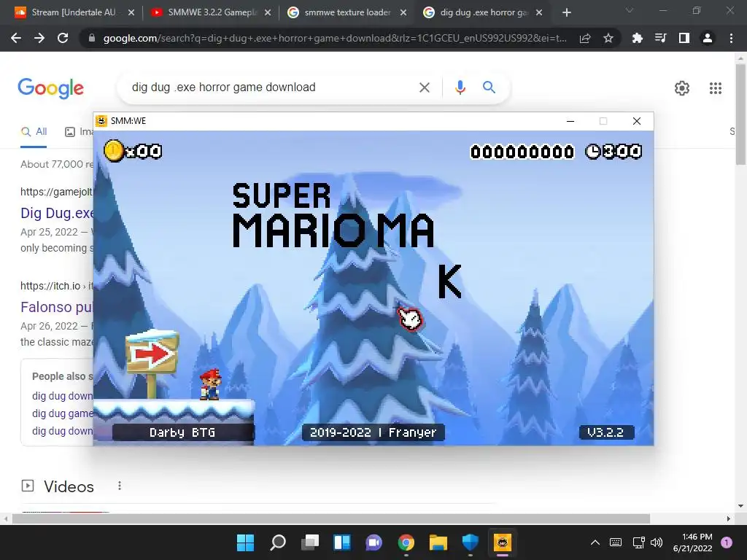Viewport: 747px width, 560px height.
Task: Open the Chrome extensions puzzle icon
Action: [x=637, y=38]
